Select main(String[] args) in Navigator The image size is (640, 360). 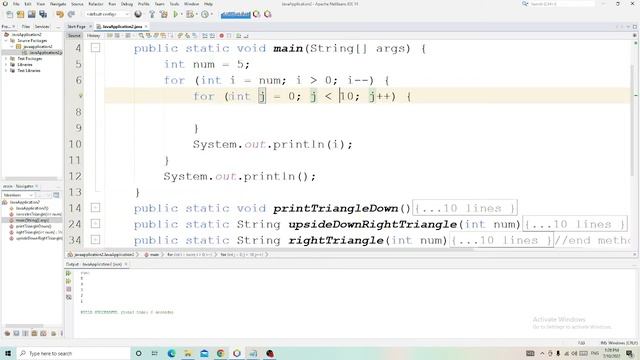pos(32,220)
